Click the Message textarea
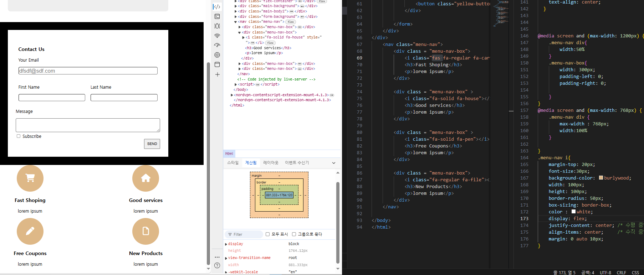This screenshot has width=644, height=275. click(x=88, y=125)
